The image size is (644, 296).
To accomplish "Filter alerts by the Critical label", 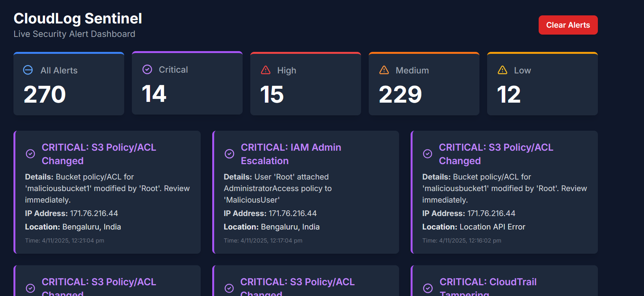I will pos(173,70).
